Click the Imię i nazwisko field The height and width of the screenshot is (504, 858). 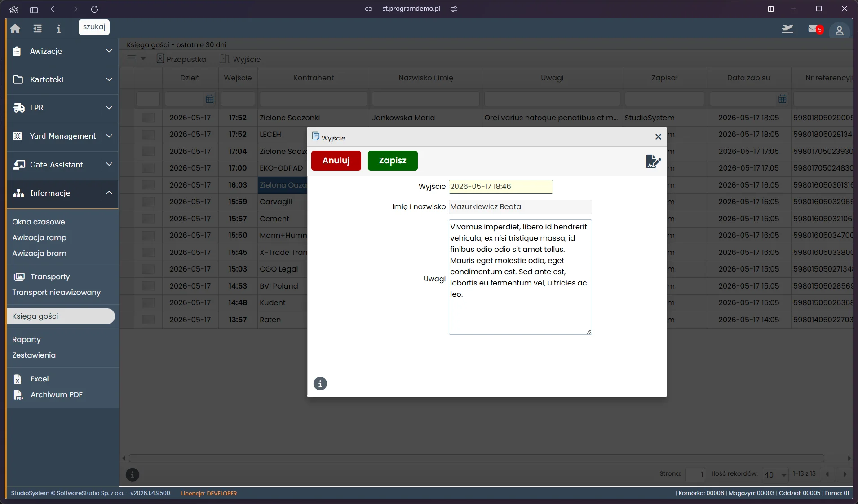coord(520,207)
